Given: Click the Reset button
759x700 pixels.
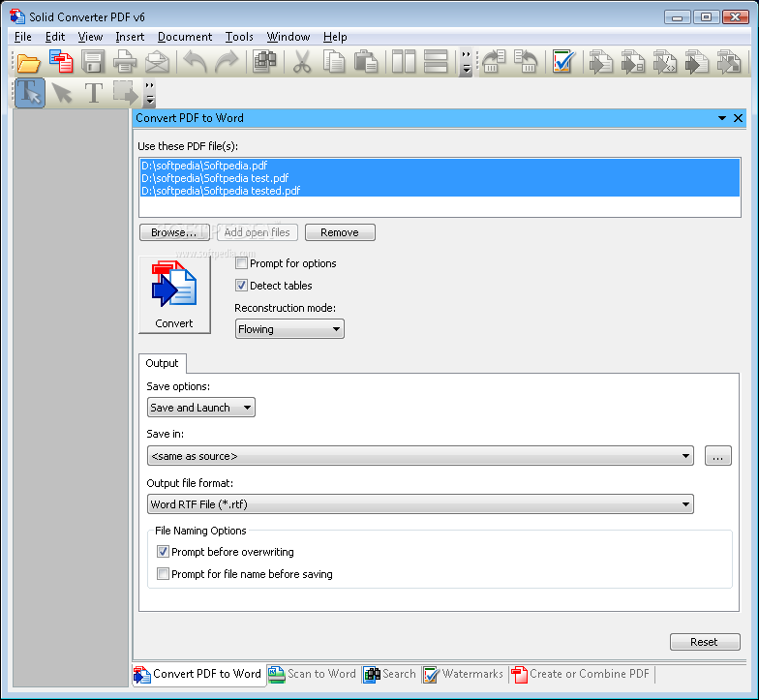Looking at the screenshot, I should [x=705, y=642].
